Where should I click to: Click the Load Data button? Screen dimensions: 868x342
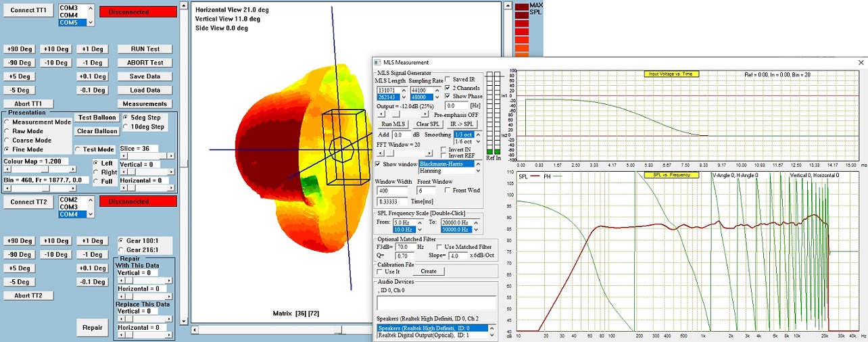coord(145,90)
